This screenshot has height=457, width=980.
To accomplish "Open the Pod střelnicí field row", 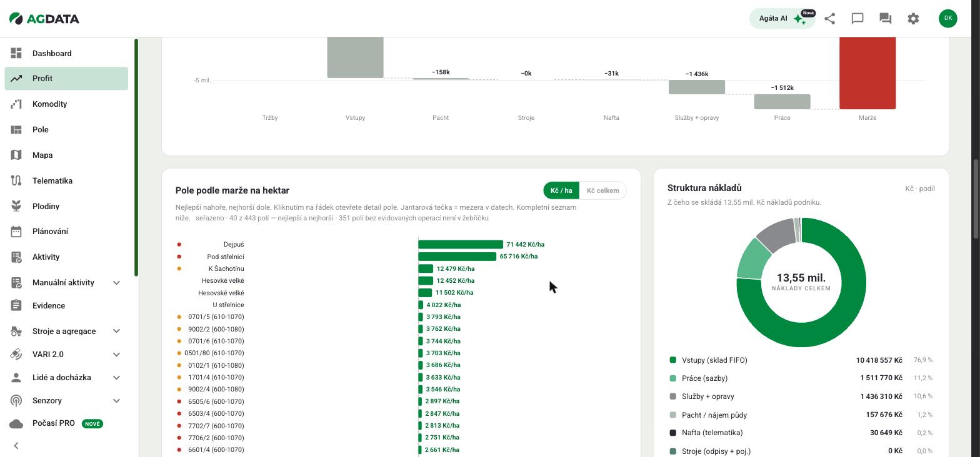I will click(401, 257).
